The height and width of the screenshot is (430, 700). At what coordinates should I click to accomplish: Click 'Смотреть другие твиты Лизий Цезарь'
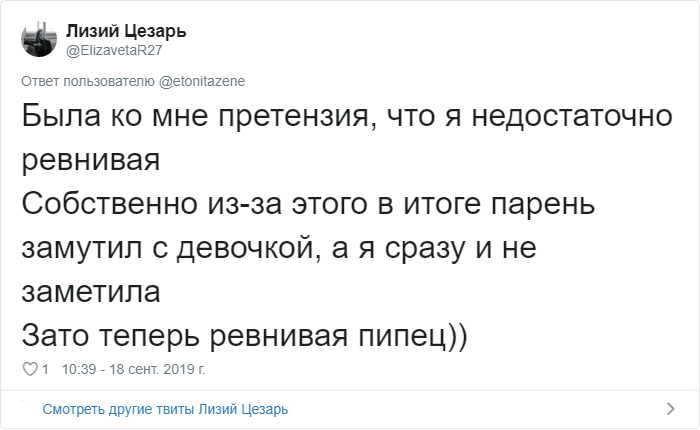(x=165, y=409)
